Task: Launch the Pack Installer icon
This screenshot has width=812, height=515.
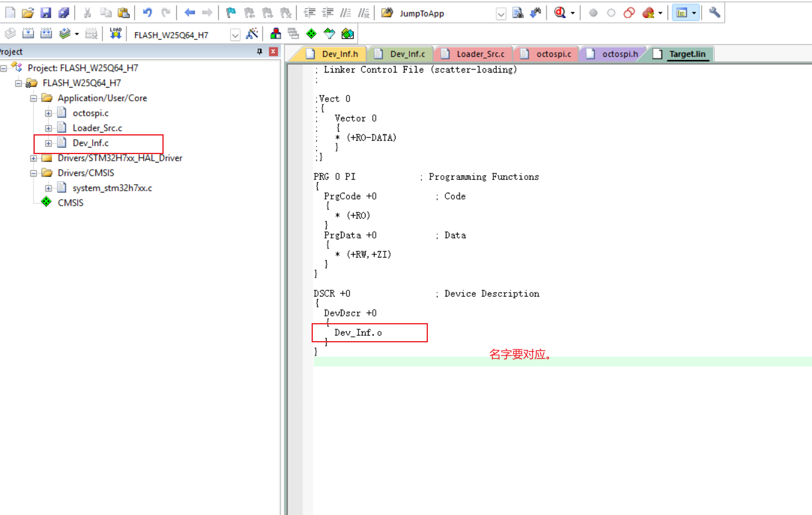Action: click(x=348, y=34)
